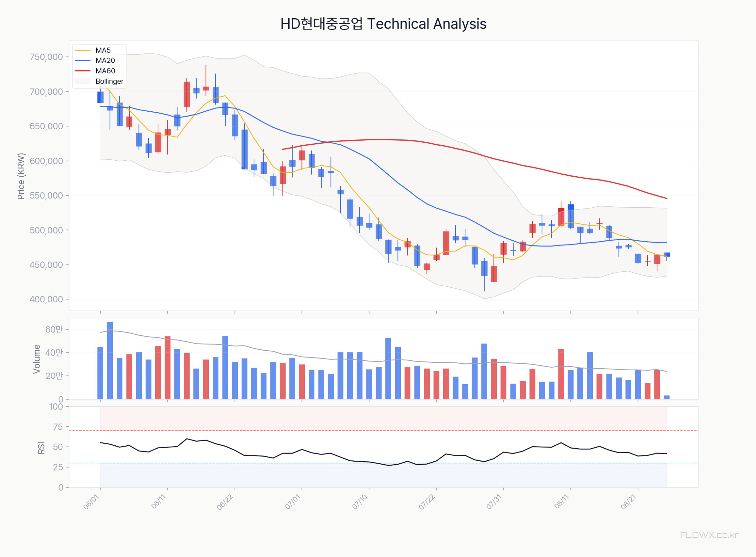This screenshot has height=557, width=756.
Task: Select the Bollinger legend label
Action: point(110,81)
